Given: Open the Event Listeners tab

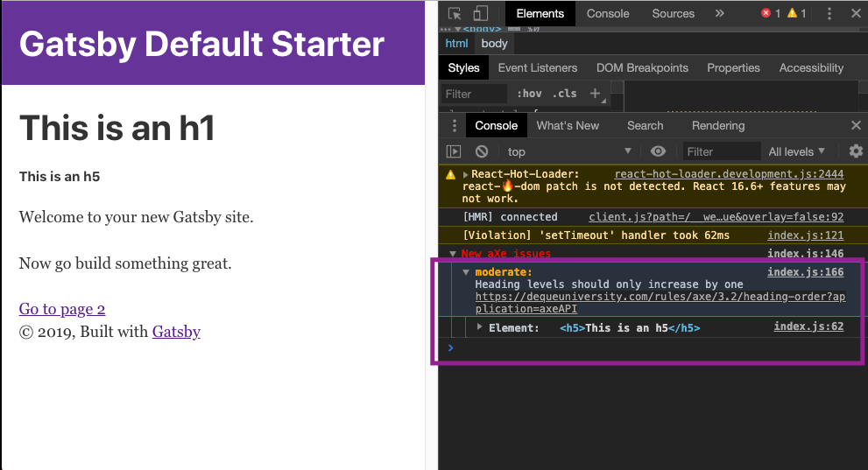Looking at the screenshot, I should [538, 67].
